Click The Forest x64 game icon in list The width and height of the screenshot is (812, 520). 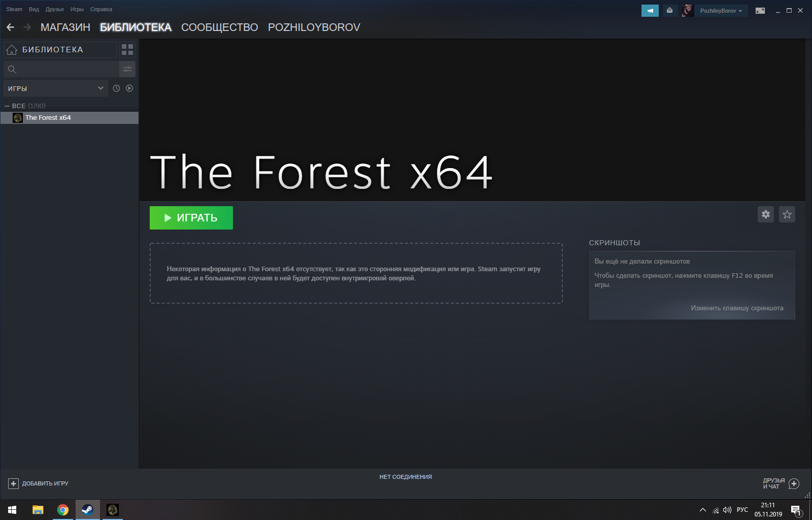coord(18,118)
